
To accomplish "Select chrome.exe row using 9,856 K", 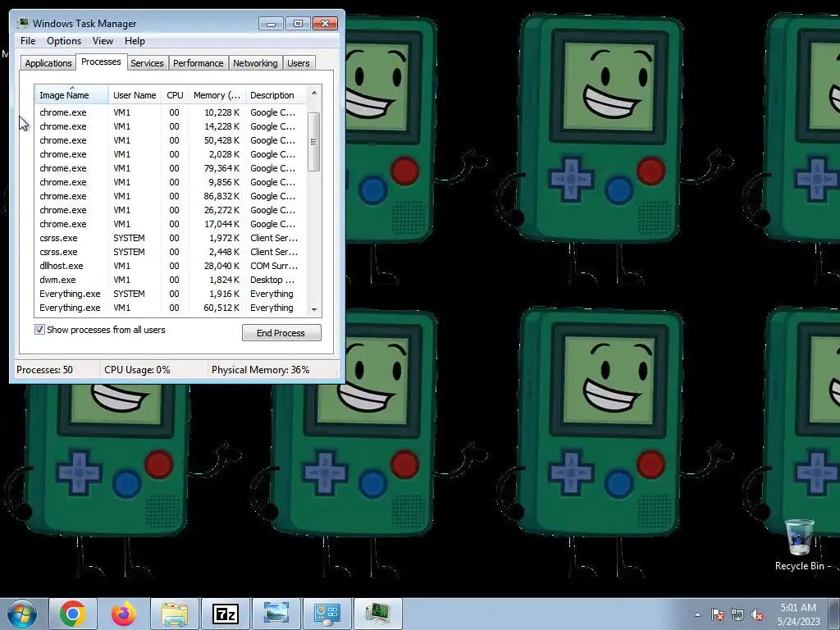I will (171, 182).
